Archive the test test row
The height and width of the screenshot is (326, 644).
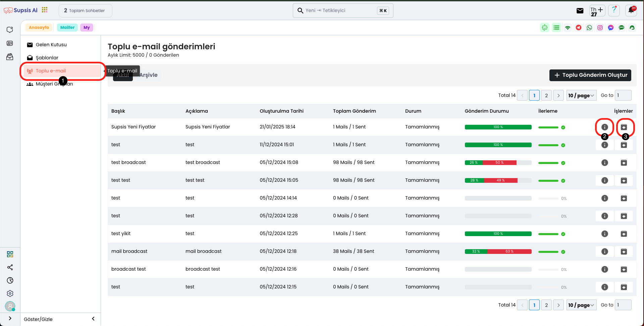tap(624, 180)
